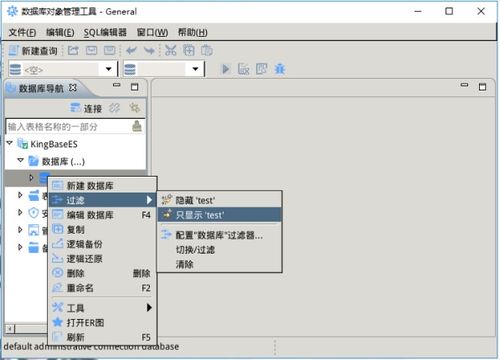
Task: Expand the tree node below the selected database
Action: coord(20,195)
